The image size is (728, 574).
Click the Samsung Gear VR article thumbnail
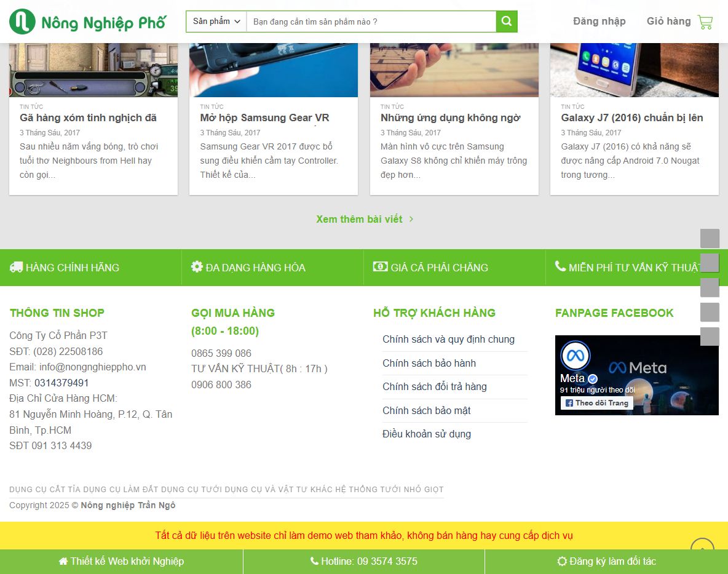click(274, 70)
